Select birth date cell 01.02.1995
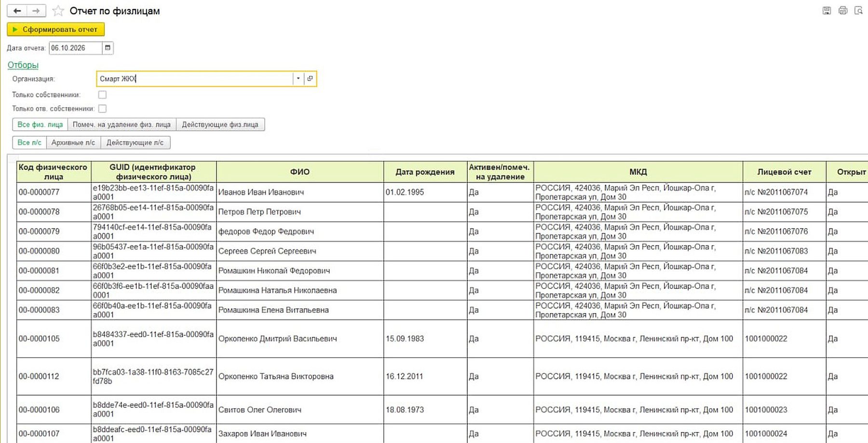 pos(425,192)
